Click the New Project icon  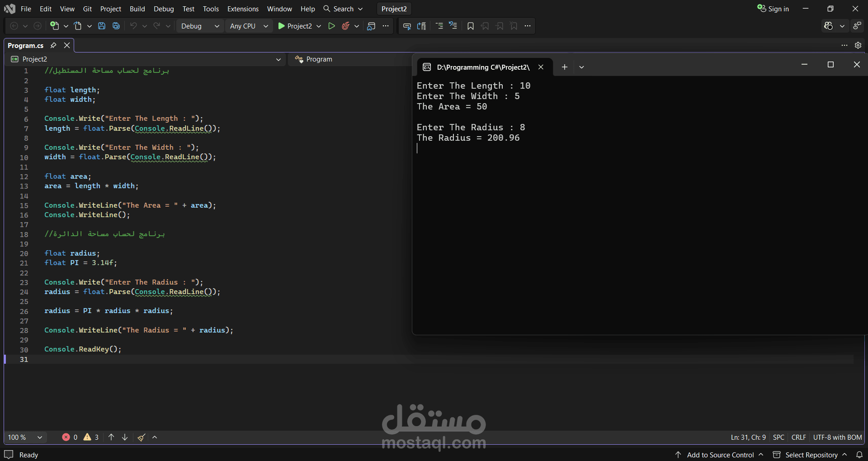point(55,26)
